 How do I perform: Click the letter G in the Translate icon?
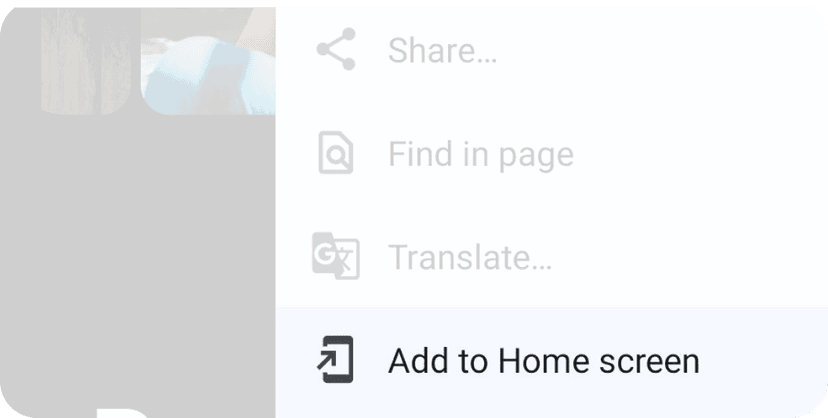point(323,254)
